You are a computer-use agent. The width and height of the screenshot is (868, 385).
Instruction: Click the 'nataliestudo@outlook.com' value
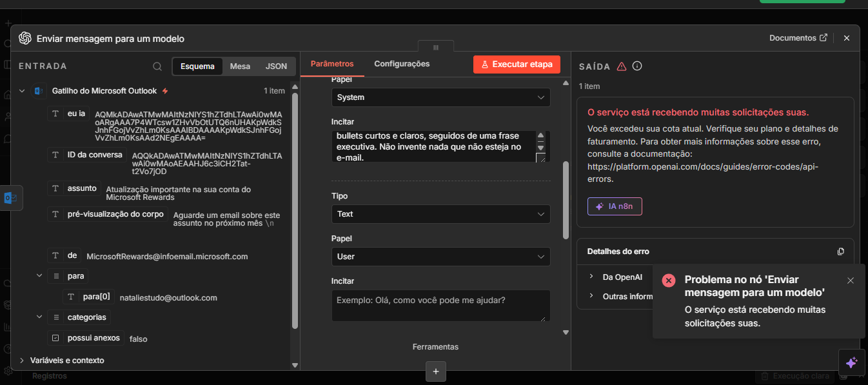(168, 297)
